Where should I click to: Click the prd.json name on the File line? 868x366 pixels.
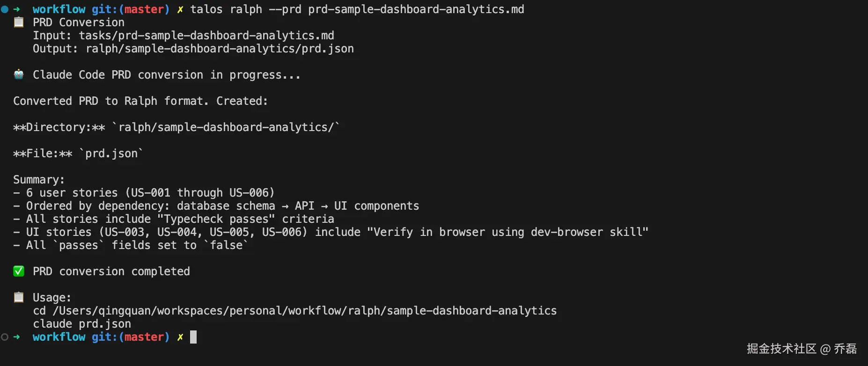point(111,154)
